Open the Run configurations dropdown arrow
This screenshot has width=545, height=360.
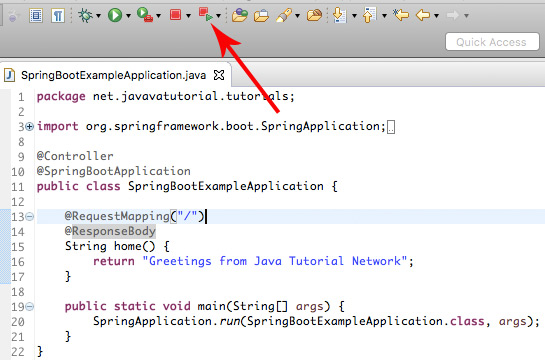click(x=128, y=16)
